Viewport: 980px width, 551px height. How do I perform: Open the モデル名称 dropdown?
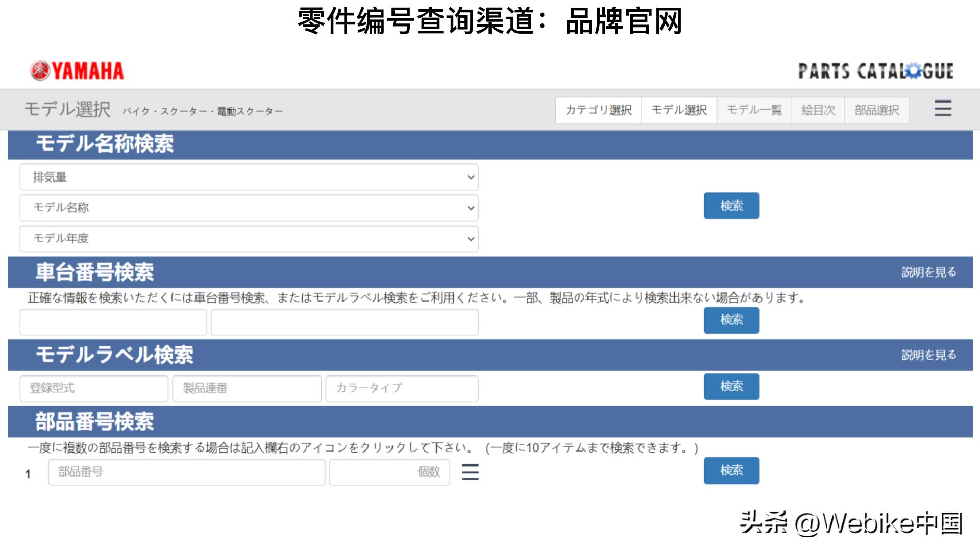[249, 208]
